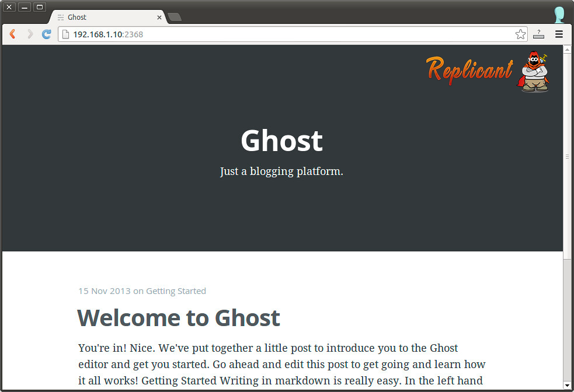
Task: Close the Ghost tab
Action: click(x=159, y=17)
